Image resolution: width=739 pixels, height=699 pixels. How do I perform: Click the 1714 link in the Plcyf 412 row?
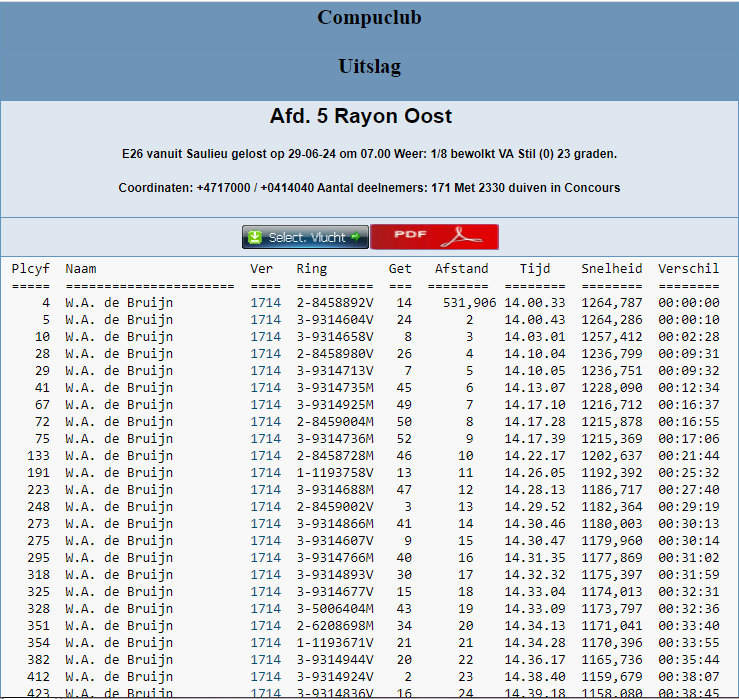click(x=265, y=676)
